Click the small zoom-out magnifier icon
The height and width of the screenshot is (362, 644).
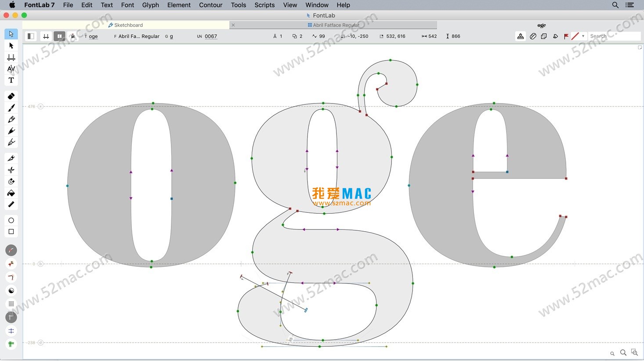[x=612, y=353]
